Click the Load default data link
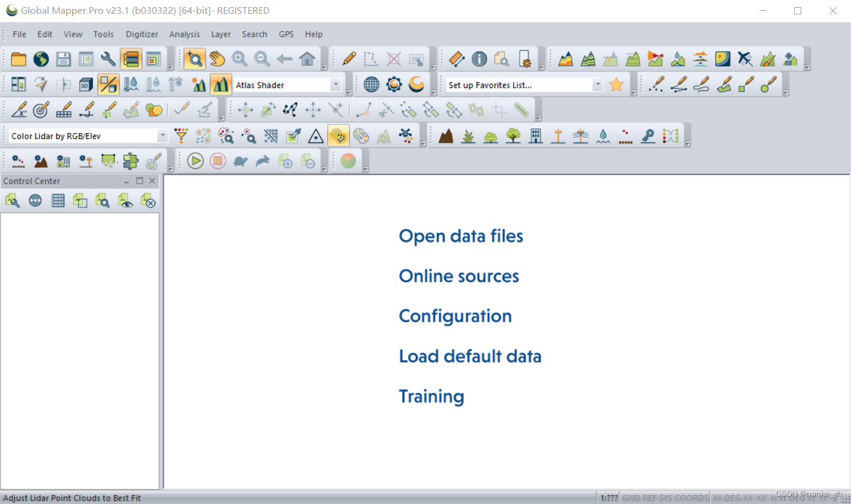Screen dimensions: 851x504 coord(470,356)
